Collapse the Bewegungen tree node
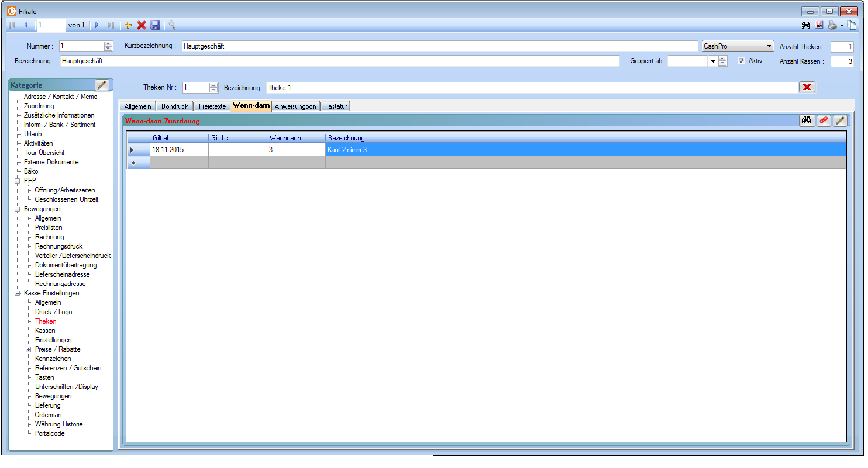 point(18,209)
